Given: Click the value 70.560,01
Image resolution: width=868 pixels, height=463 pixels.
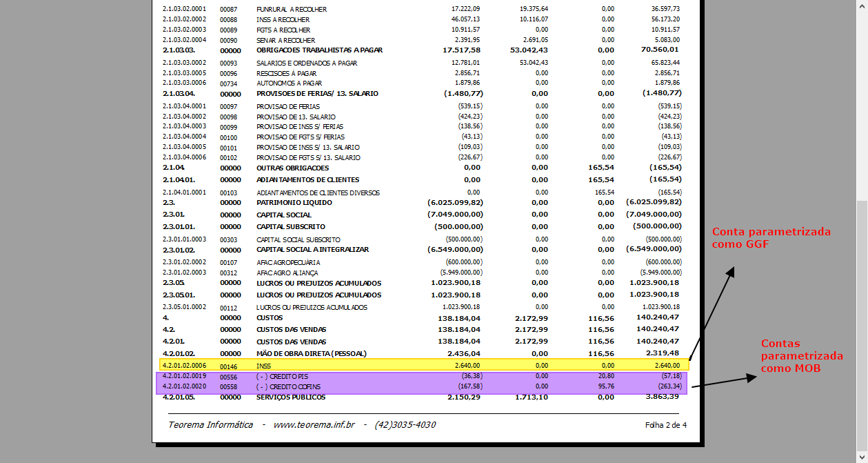Looking at the screenshot, I should pyautogui.click(x=660, y=50).
